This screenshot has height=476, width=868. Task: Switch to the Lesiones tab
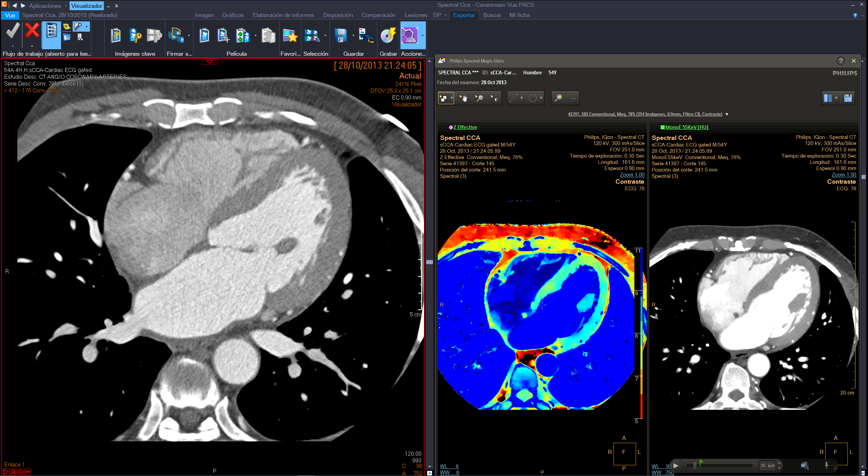pos(416,15)
